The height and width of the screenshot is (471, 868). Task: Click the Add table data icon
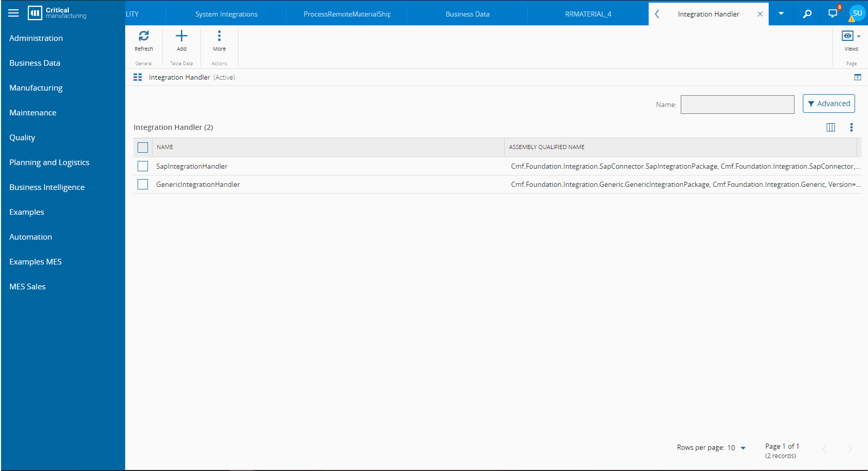182,36
